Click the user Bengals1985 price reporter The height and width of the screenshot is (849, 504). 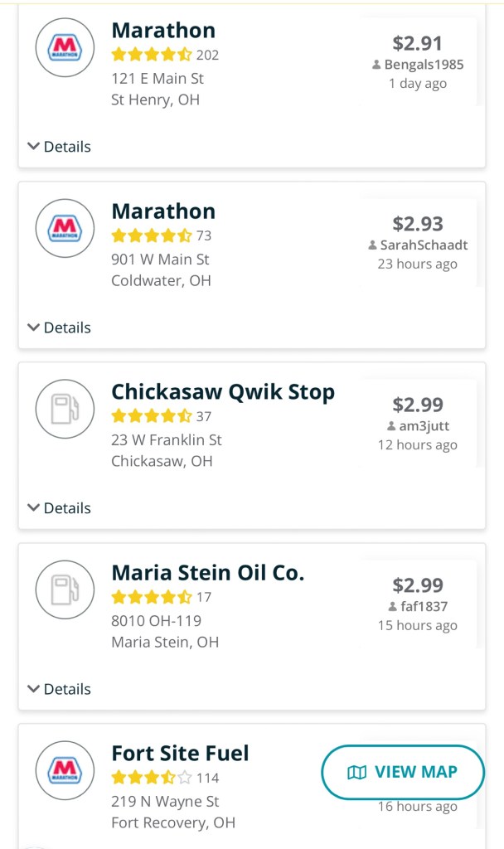(x=418, y=65)
